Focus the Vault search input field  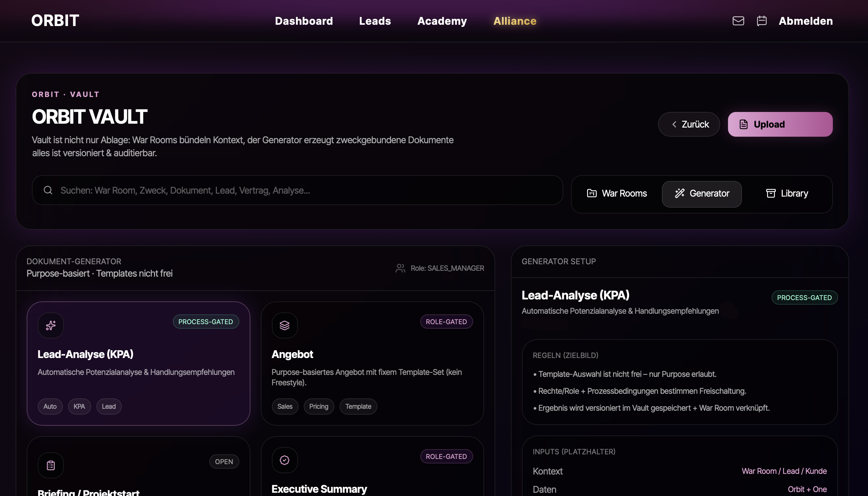pos(307,190)
